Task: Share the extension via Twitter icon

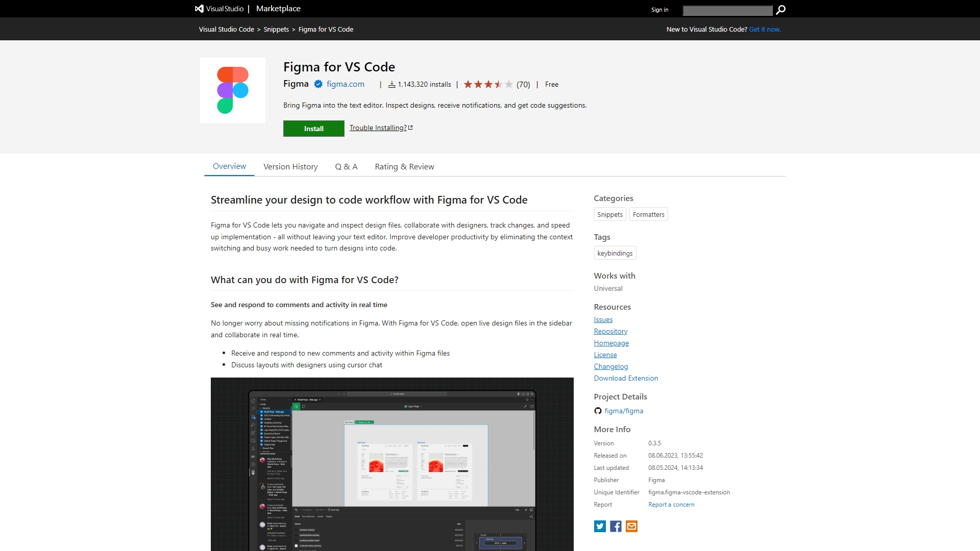Action: point(600,526)
